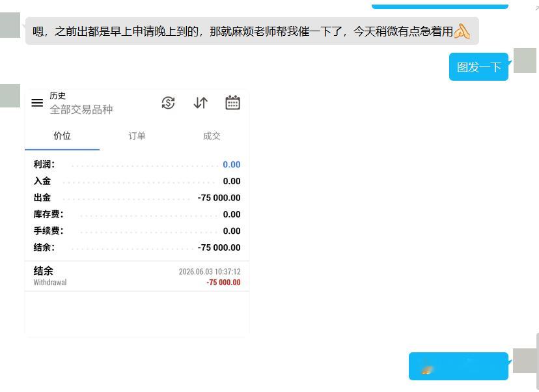Click the 手续费 row

(137, 231)
